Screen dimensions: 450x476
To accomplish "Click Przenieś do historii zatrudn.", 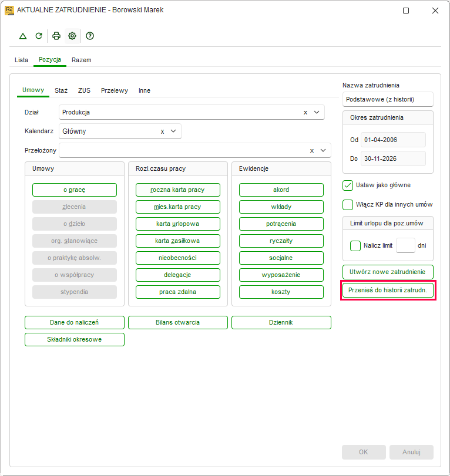I will [388, 290].
